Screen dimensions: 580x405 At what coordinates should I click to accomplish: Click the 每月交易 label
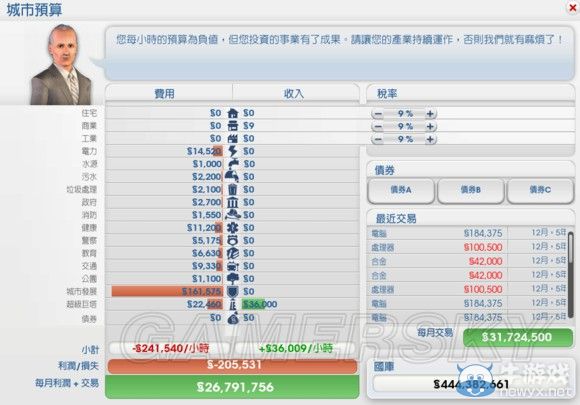pos(435,333)
